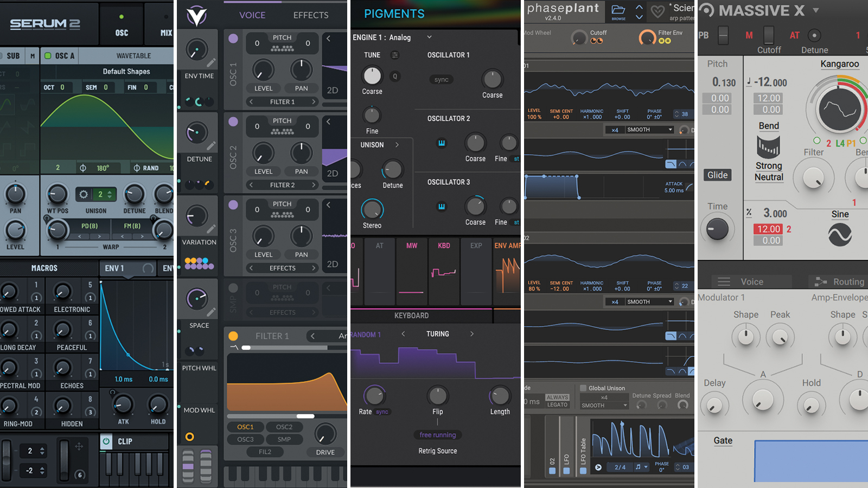Click Serum OCT value field

pyautogui.click(x=55, y=87)
